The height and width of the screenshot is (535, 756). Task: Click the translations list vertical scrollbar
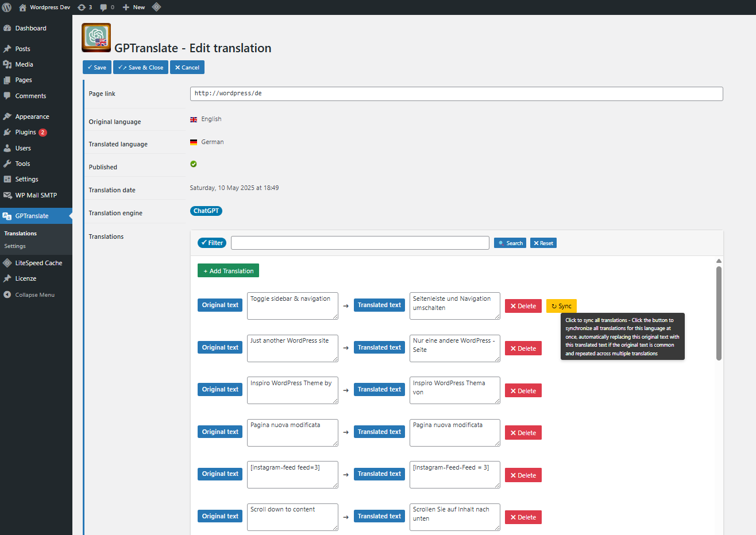click(x=719, y=313)
